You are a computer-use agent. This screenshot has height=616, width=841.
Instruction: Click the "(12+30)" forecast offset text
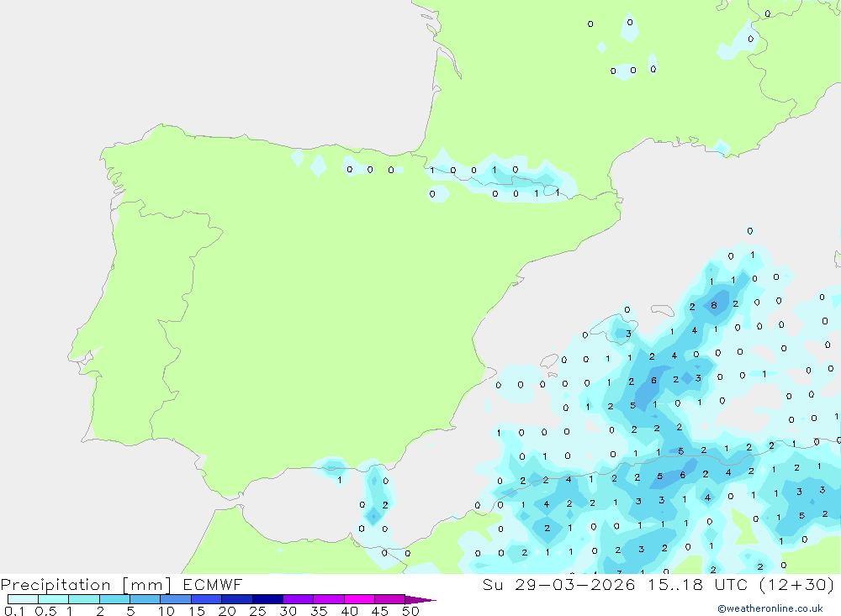[x=796, y=585]
